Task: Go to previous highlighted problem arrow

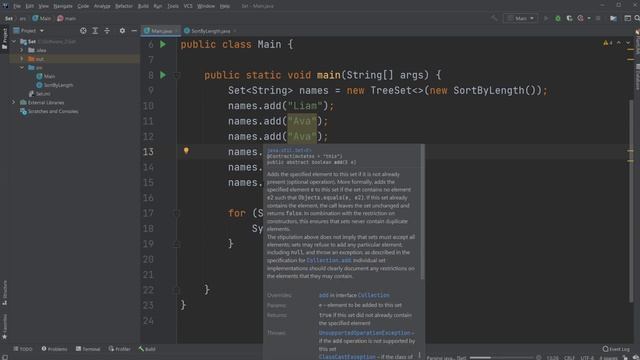Action: [x=619, y=43]
